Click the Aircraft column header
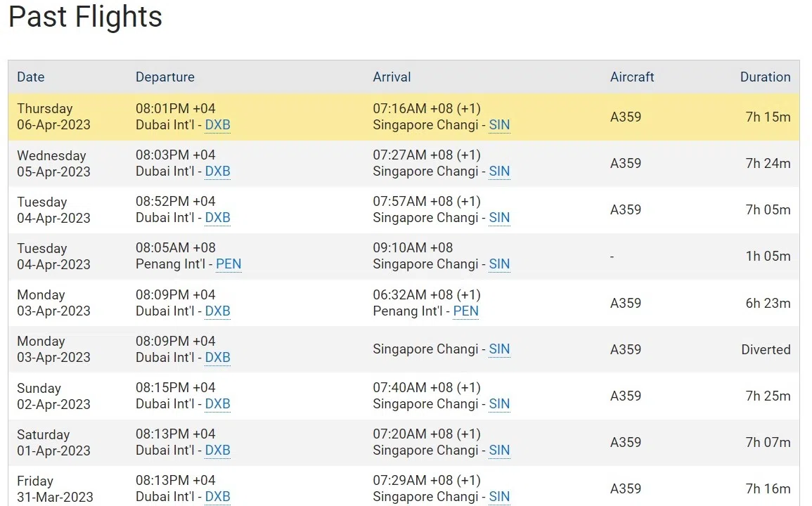Screen dimensions: 812x506 point(632,77)
